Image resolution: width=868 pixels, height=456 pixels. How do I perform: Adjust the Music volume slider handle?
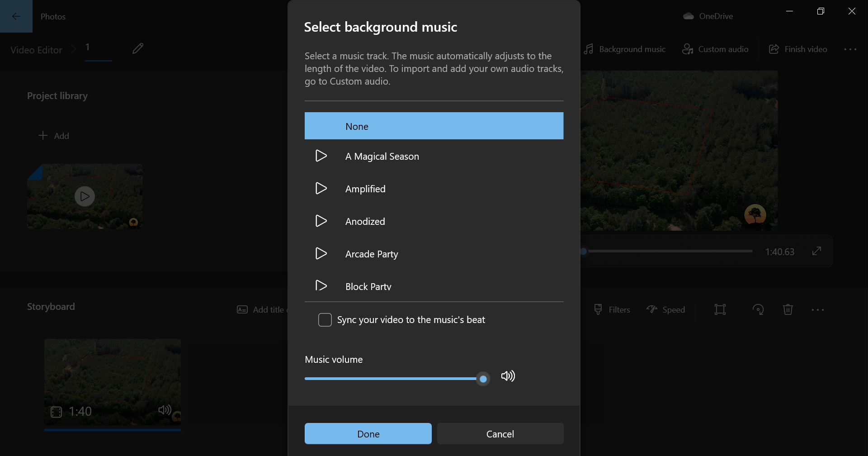tap(483, 379)
